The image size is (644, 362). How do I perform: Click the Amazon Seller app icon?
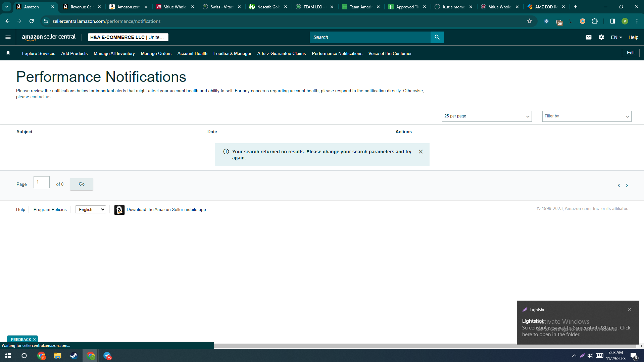click(119, 210)
